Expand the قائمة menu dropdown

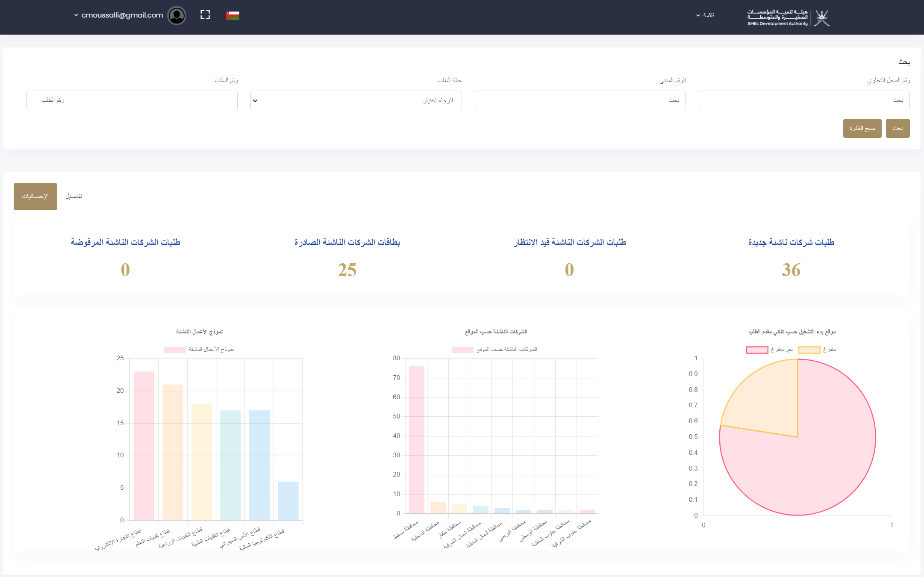click(x=705, y=15)
